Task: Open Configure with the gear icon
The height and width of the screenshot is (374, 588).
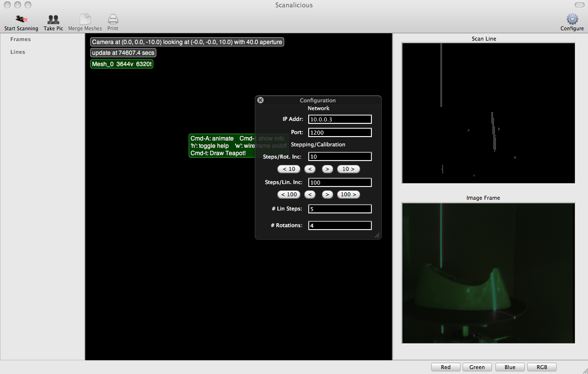Action: click(x=572, y=20)
